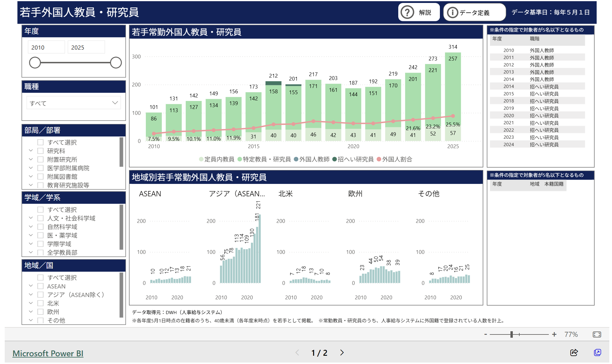Open the データ定義 info icon
The height and width of the screenshot is (364, 612).
coord(452,12)
